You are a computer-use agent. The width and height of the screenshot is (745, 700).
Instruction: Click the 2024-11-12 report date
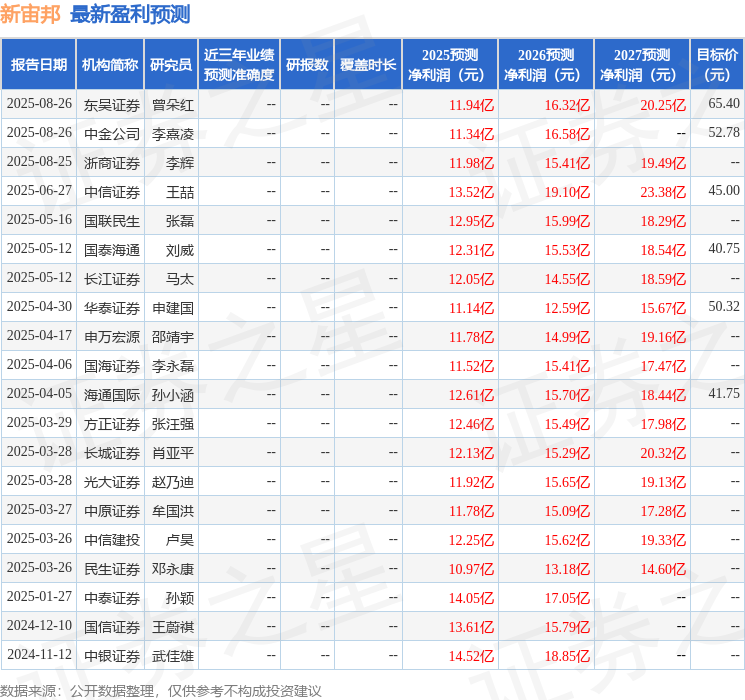pos(39,654)
